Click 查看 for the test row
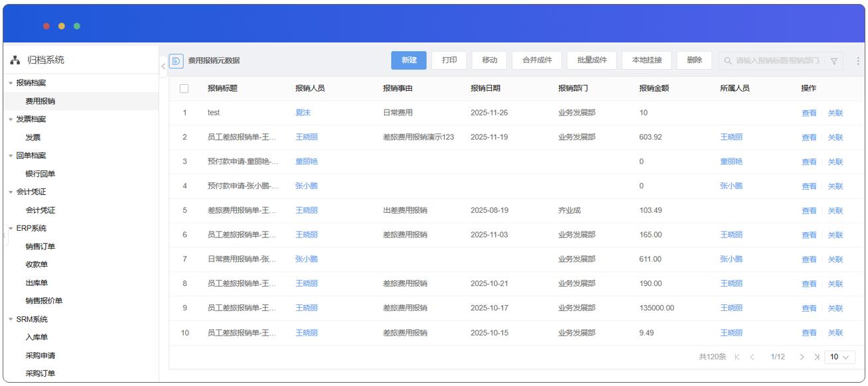 tap(809, 113)
